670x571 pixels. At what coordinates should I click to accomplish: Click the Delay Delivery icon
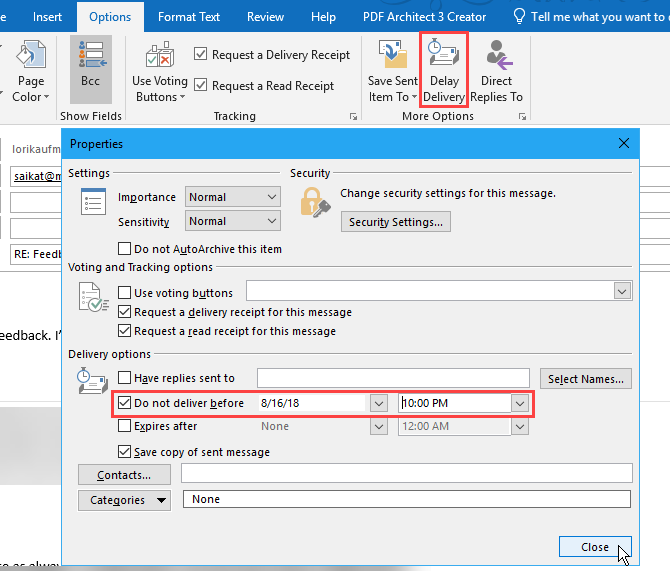click(444, 53)
